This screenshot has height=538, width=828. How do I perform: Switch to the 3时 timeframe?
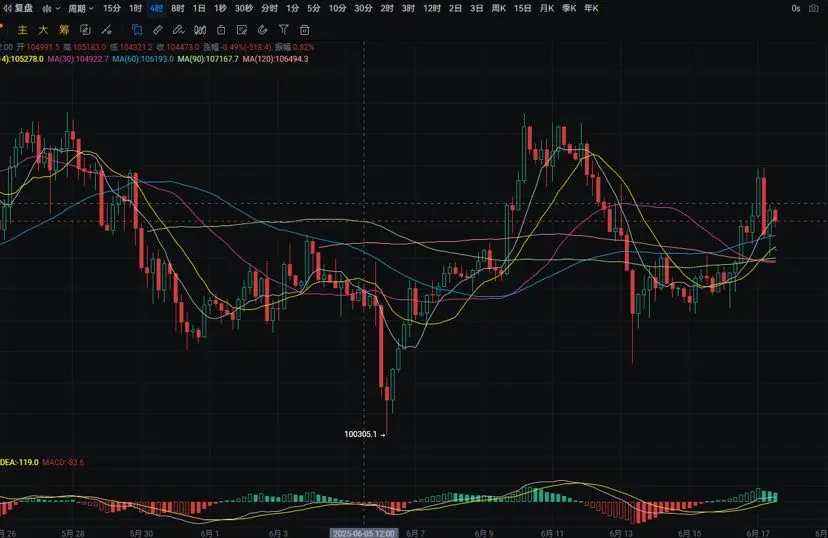coord(408,8)
